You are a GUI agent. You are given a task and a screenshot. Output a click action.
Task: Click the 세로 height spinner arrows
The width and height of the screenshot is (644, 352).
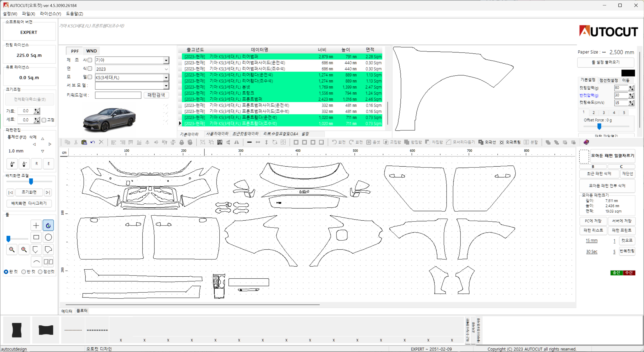37,120
